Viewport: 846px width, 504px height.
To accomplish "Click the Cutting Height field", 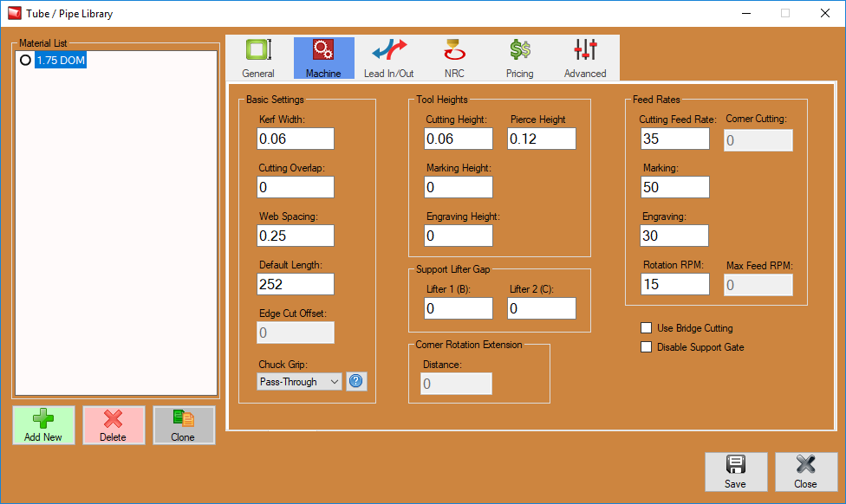I will click(x=459, y=139).
